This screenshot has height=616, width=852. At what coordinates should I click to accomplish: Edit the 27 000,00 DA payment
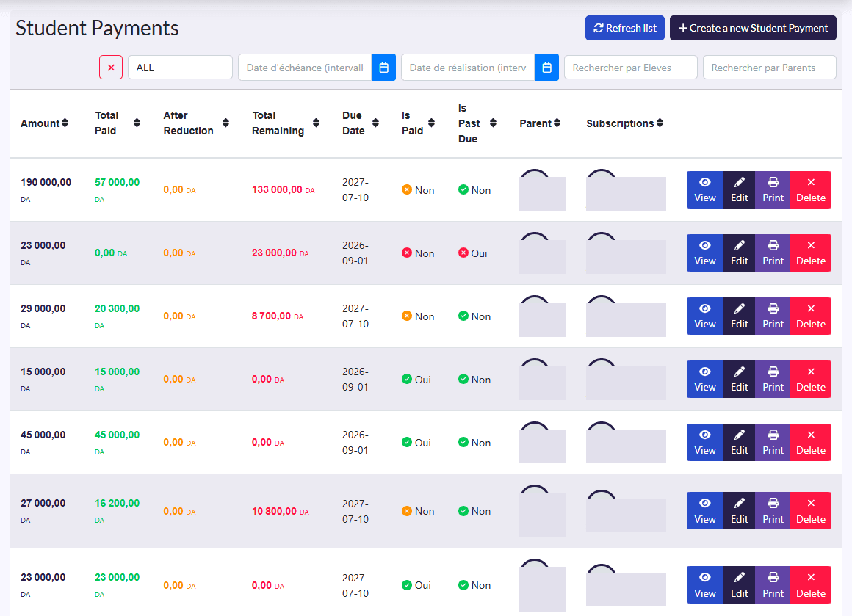pyautogui.click(x=739, y=510)
